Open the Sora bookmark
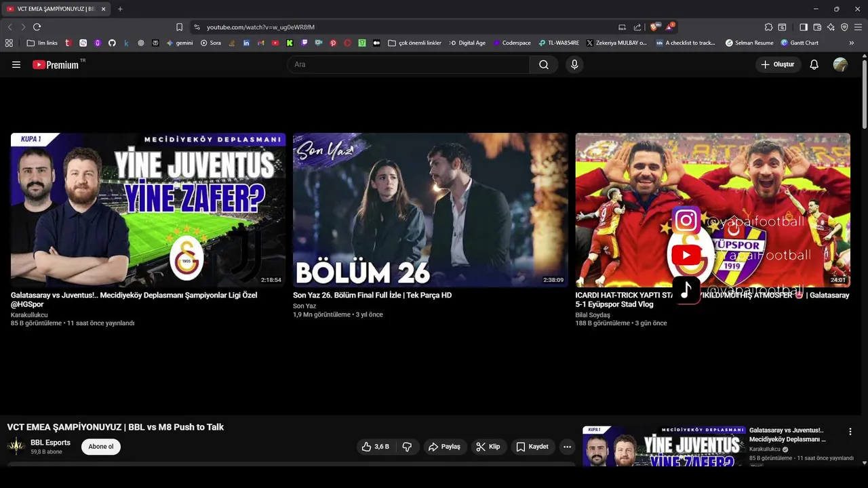 [x=211, y=43]
